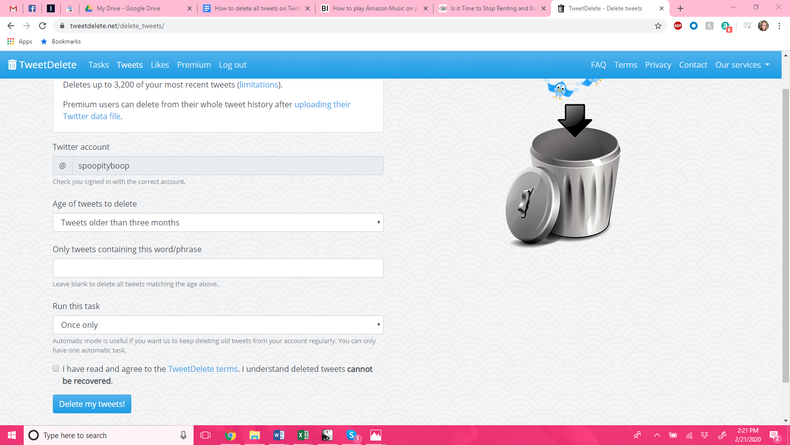The image size is (790, 445).
Task: Open the Privacy page link
Action: point(658,65)
